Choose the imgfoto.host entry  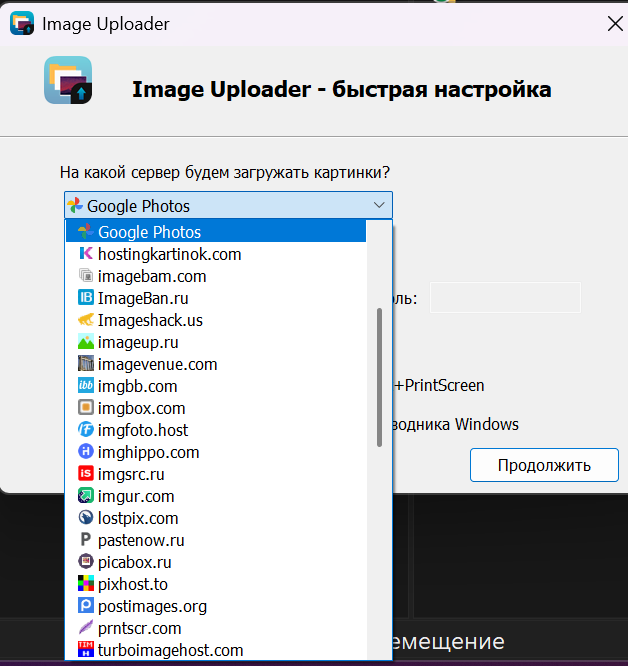[x=216, y=430]
